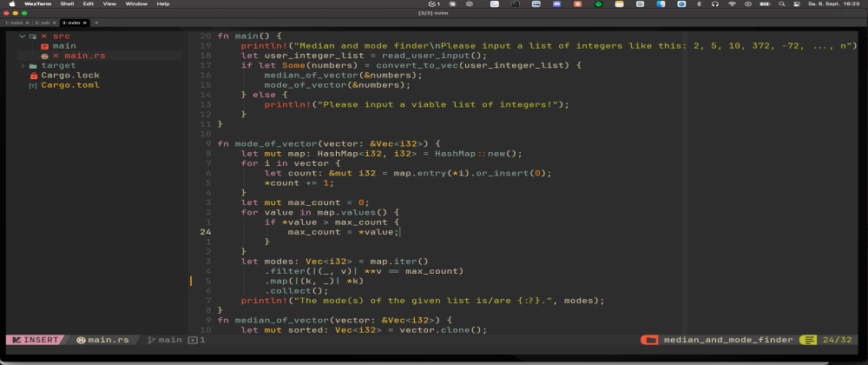
Task: Open the Help menu
Action: coord(163,3)
